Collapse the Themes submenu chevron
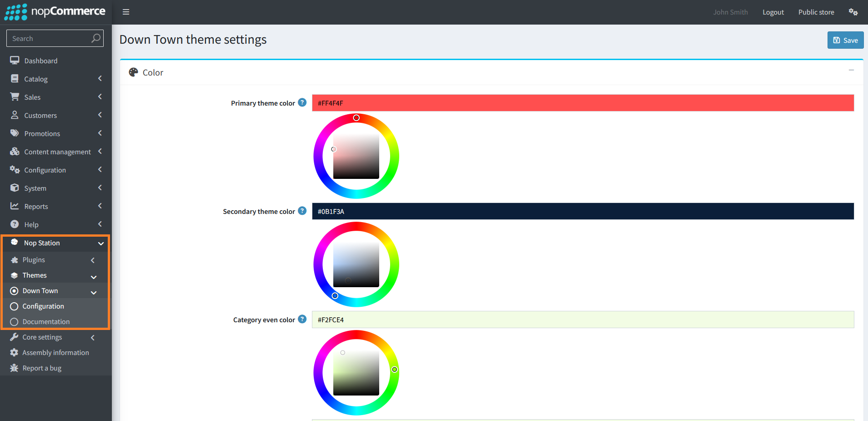 [x=94, y=277]
